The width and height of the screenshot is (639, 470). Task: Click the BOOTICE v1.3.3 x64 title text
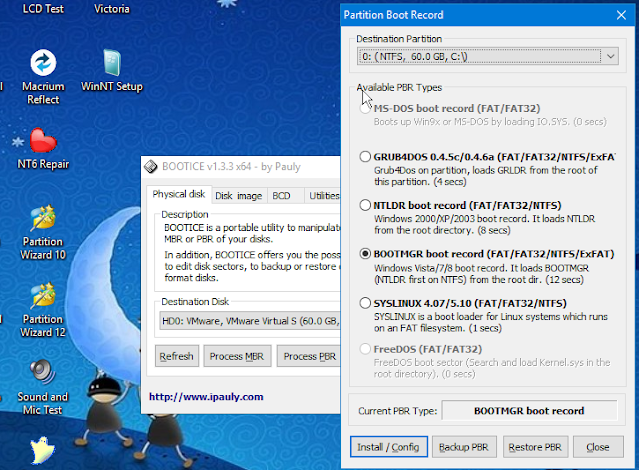[x=231, y=167]
